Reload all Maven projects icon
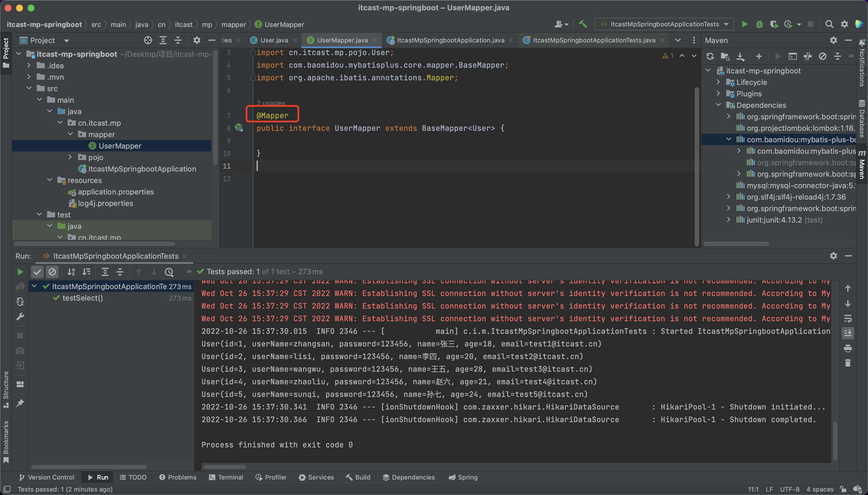 tap(710, 56)
